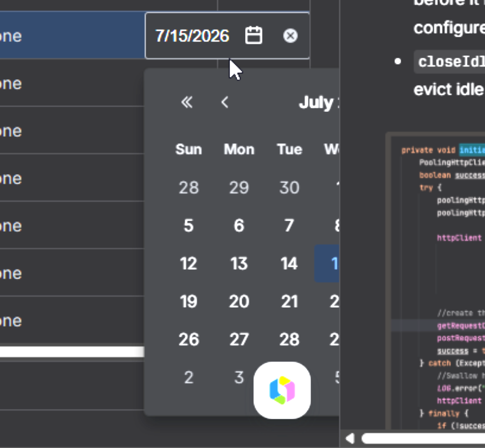Click the horizontal scrollbar under the code panel
The image size is (485, 448).
pyautogui.click(x=423, y=439)
